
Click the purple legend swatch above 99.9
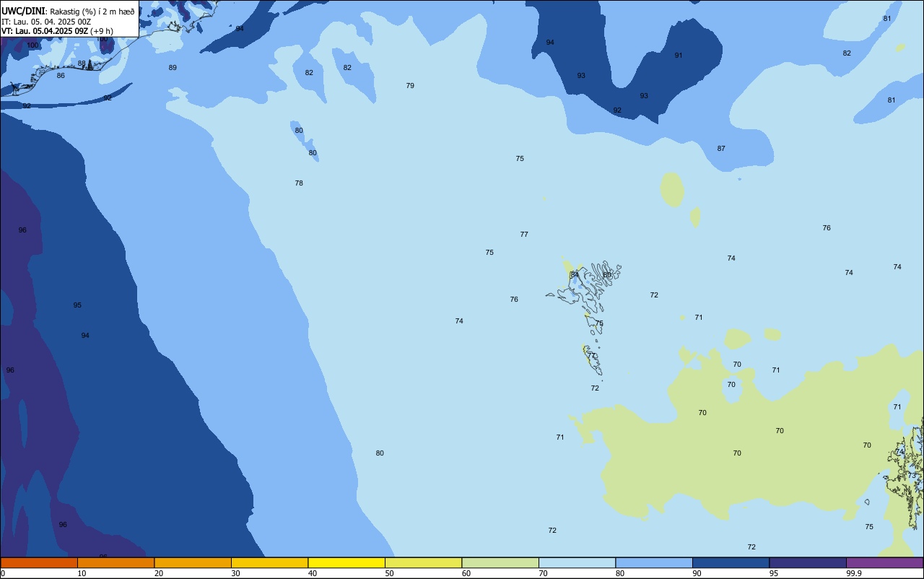tap(884, 562)
